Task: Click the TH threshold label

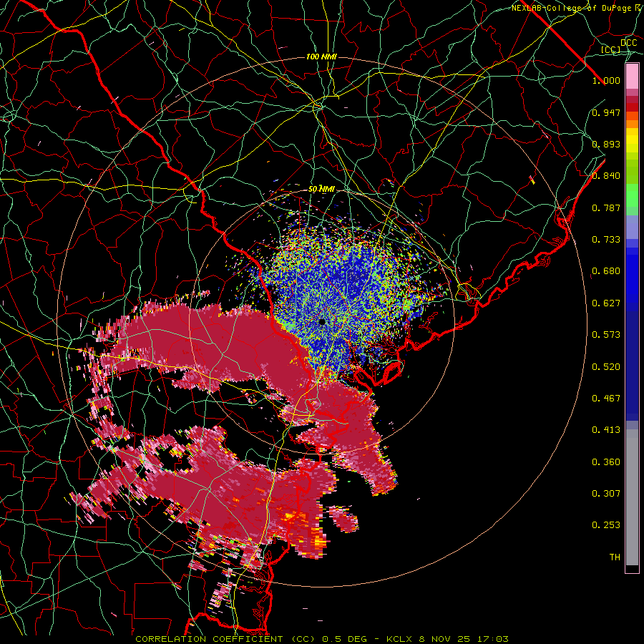Action: tap(615, 557)
